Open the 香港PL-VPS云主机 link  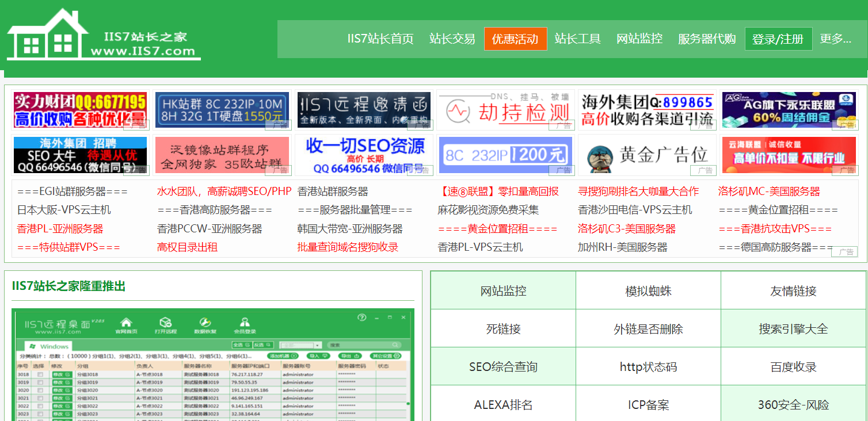click(x=480, y=247)
